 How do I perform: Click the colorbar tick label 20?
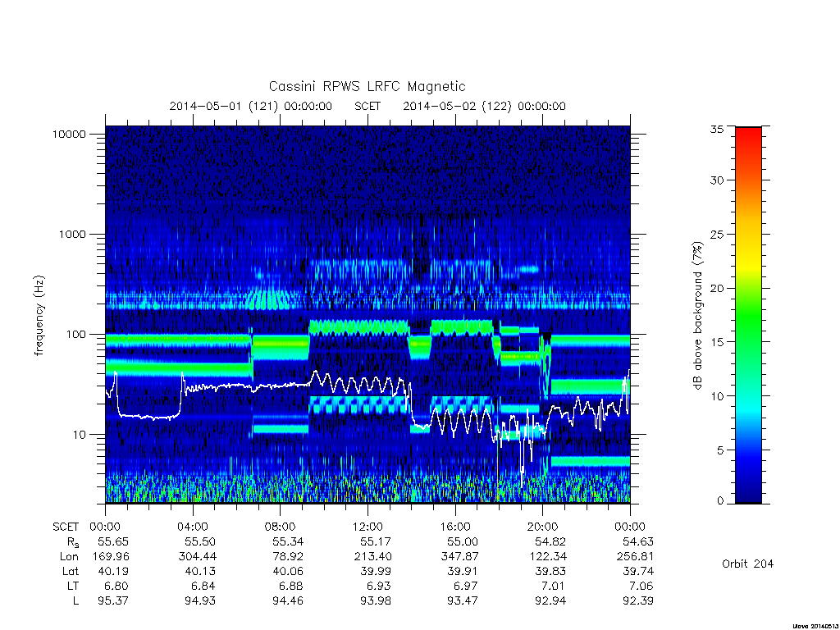click(716, 288)
